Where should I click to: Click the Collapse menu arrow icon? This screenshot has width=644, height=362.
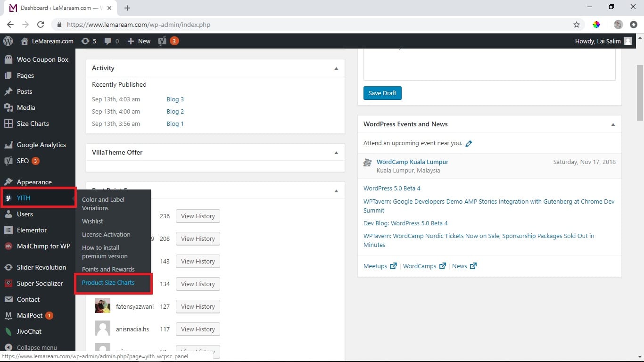[x=8, y=347]
